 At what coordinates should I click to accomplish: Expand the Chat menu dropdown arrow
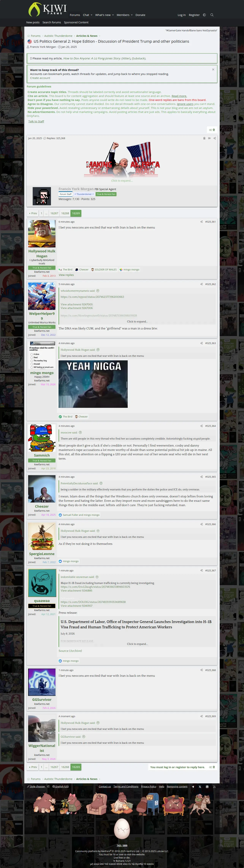pyautogui.click(x=91, y=15)
